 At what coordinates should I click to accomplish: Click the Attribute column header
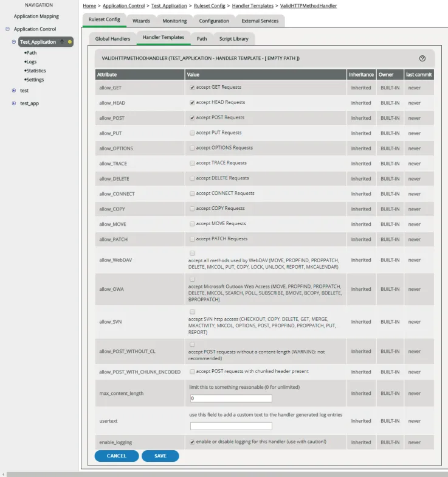[140, 74]
